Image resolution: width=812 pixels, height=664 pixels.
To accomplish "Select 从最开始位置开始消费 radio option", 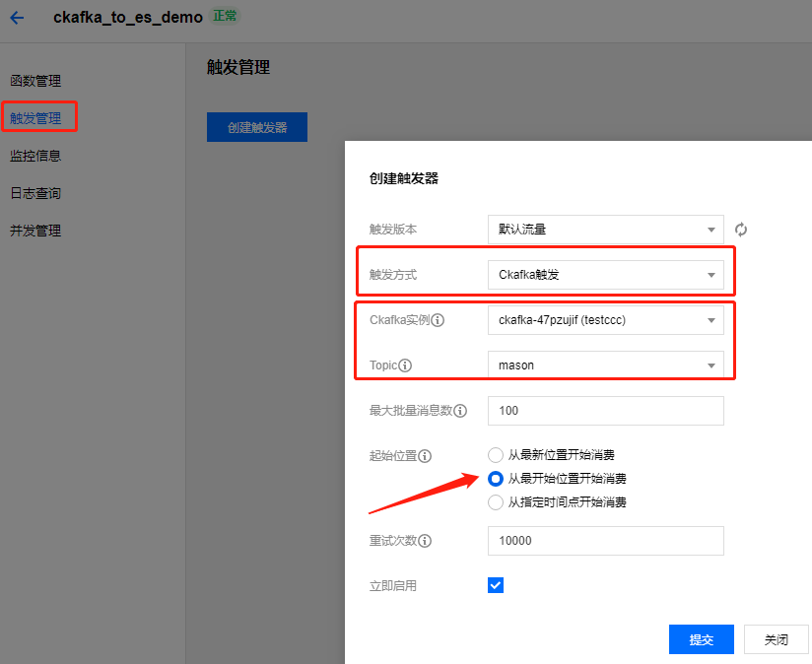I will tap(496, 479).
